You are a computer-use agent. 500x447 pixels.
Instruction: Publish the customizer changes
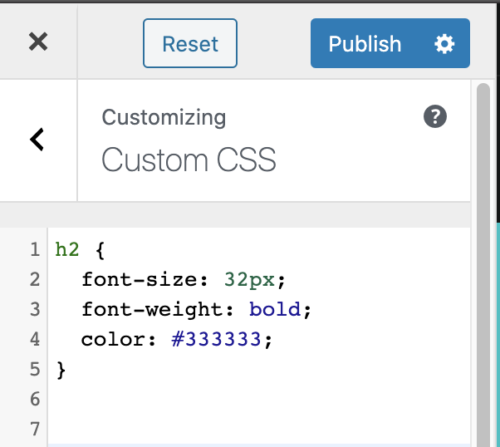click(365, 44)
